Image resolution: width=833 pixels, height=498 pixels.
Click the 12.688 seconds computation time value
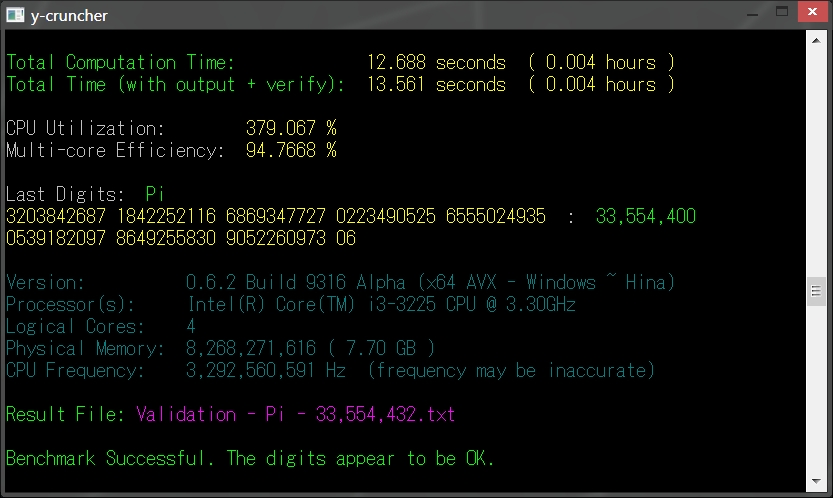(x=436, y=63)
